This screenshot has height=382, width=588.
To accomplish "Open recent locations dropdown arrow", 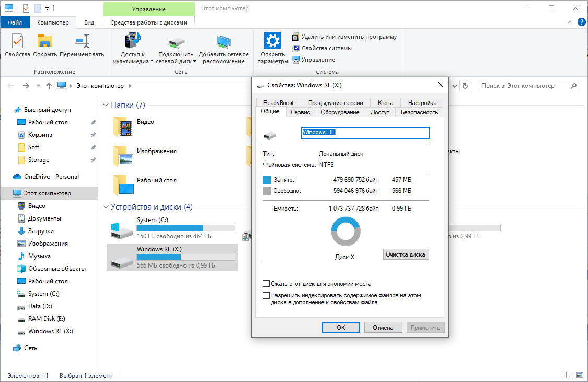I will coord(38,86).
